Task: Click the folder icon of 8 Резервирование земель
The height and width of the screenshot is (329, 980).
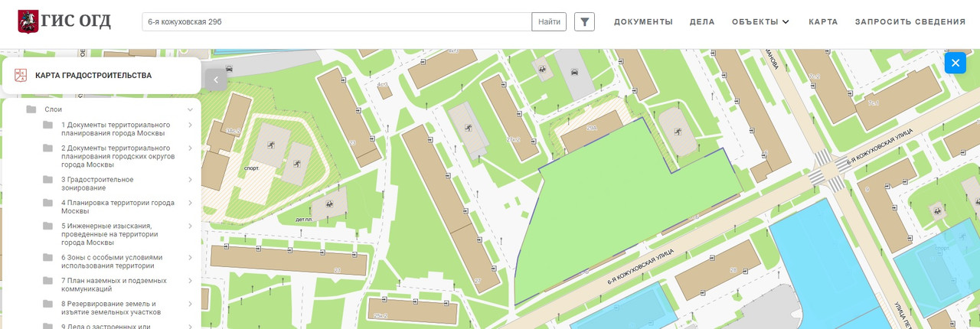Action: [47, 304]
